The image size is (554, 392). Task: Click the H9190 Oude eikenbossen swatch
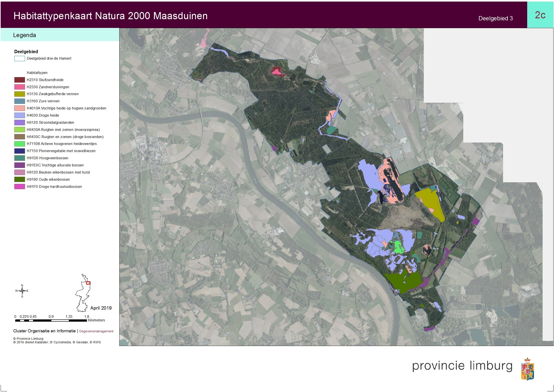[x=20, y=179]
